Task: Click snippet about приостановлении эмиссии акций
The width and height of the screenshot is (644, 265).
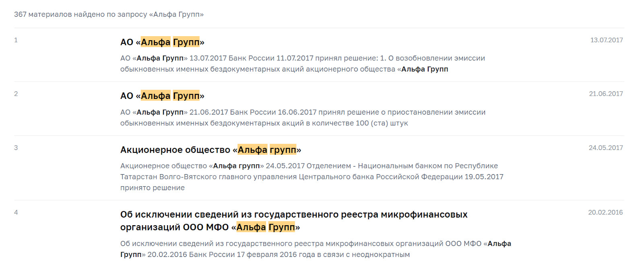Action: pos(303,117)
